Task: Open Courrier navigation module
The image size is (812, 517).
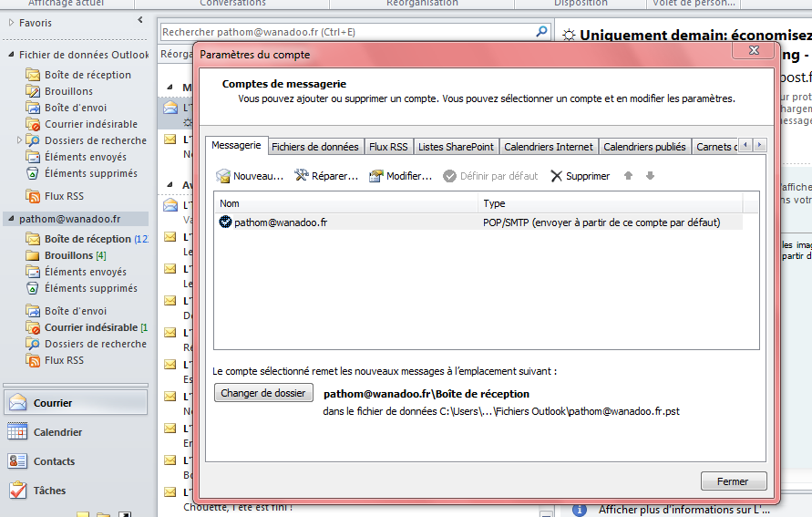Action: point(76,403)
